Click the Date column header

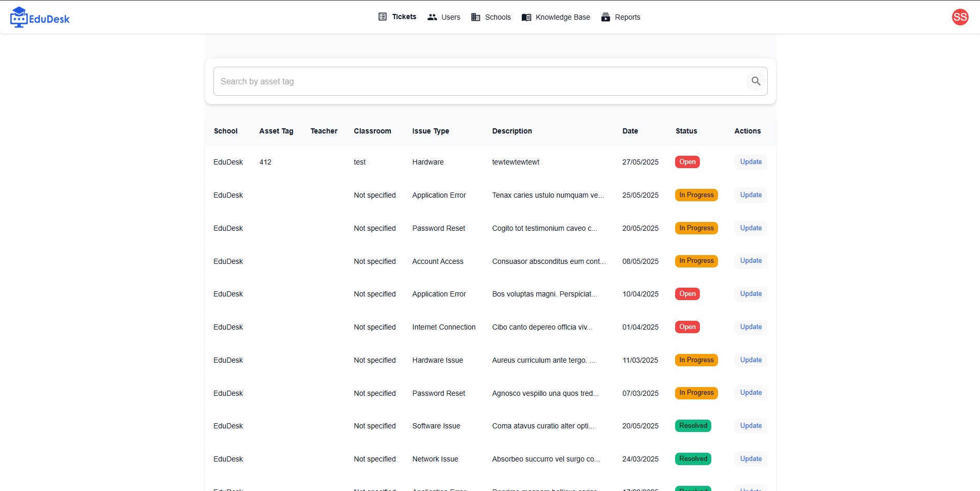pos(630,131)
